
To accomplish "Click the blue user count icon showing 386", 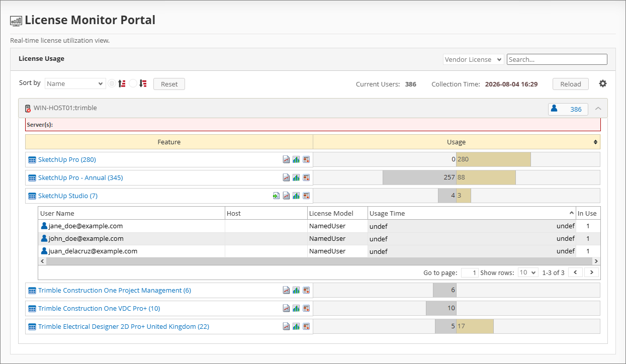I will 554,109.
